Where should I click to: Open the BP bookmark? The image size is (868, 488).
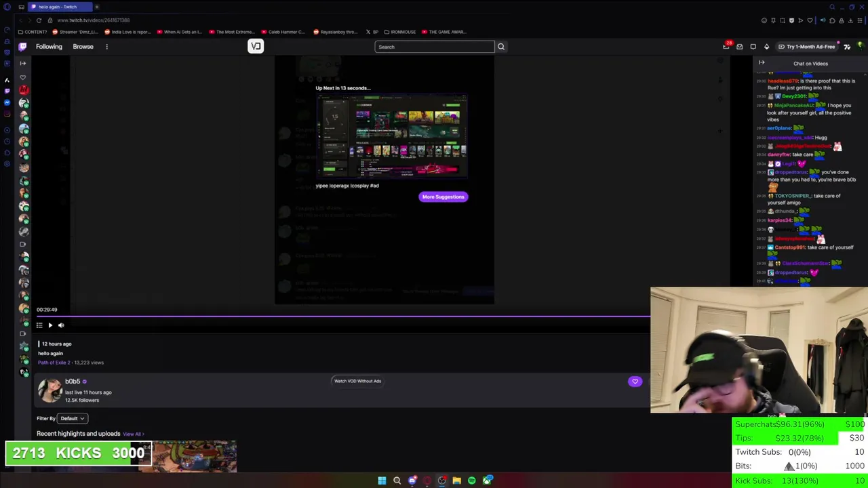372,32
